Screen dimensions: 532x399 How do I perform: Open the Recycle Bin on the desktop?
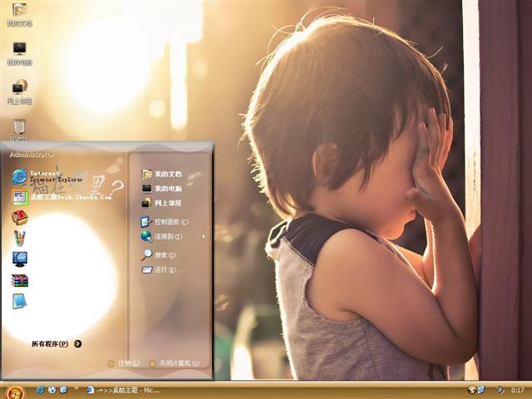coord(19,128)
